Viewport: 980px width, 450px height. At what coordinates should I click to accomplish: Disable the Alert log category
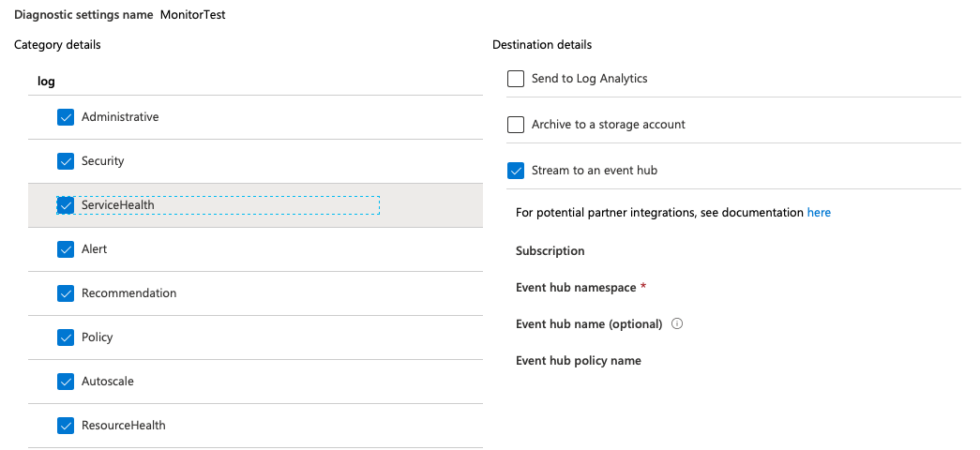[66, 249]
